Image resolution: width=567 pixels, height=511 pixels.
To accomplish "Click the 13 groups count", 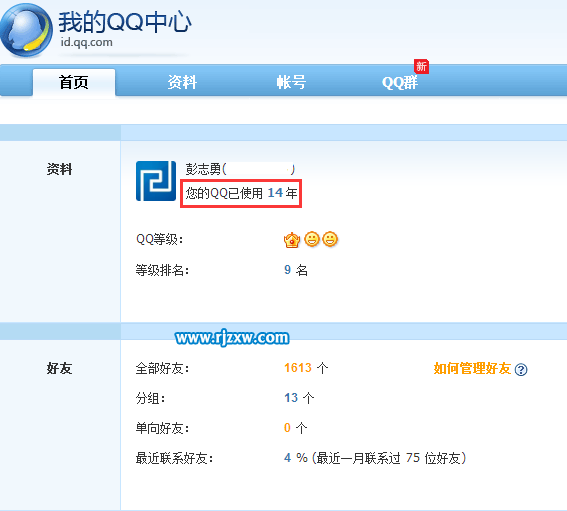I will (x=291, y=398).
